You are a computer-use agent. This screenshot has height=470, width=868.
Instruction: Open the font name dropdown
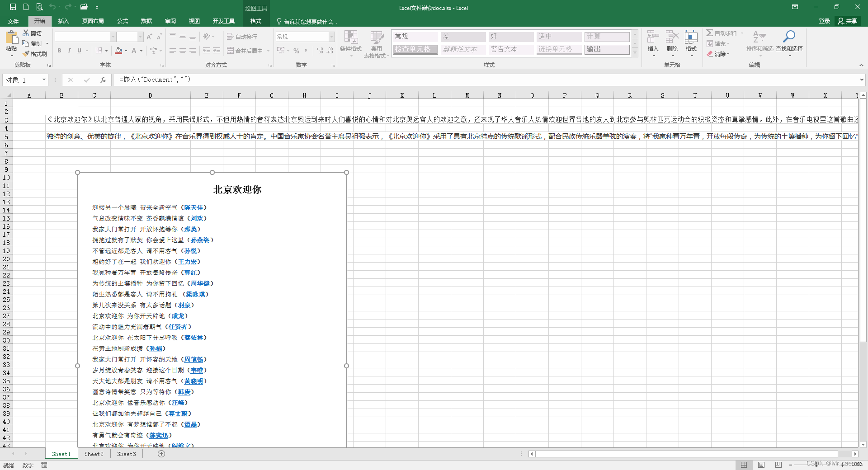point(113,37)
